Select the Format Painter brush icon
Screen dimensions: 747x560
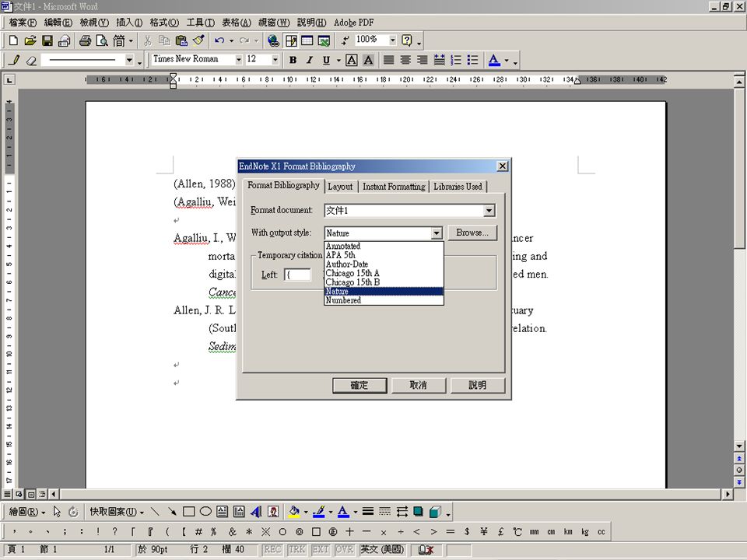pos(198,40)
